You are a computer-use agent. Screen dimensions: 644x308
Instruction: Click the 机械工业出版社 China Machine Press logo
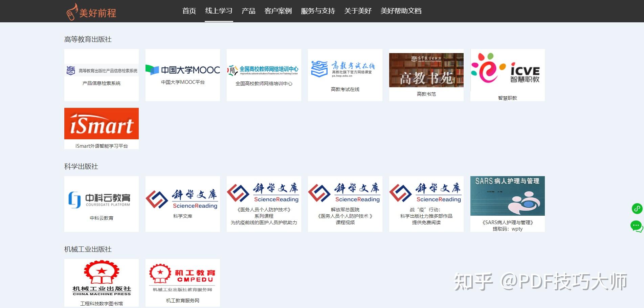click(x=102, y=278)
